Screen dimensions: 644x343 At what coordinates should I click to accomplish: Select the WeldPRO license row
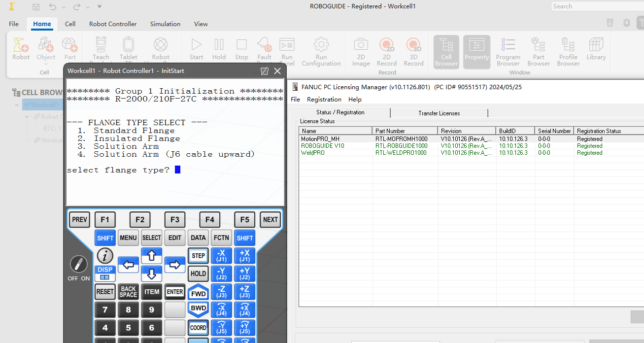point(313,153)
